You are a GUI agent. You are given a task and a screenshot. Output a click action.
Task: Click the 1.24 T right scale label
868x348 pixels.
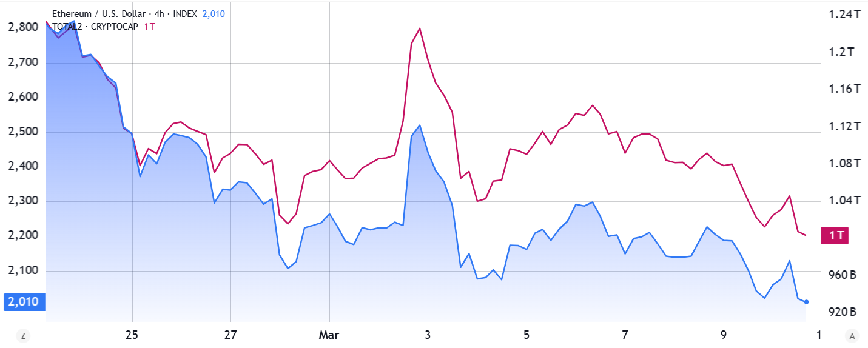click(x=845, y=14)
